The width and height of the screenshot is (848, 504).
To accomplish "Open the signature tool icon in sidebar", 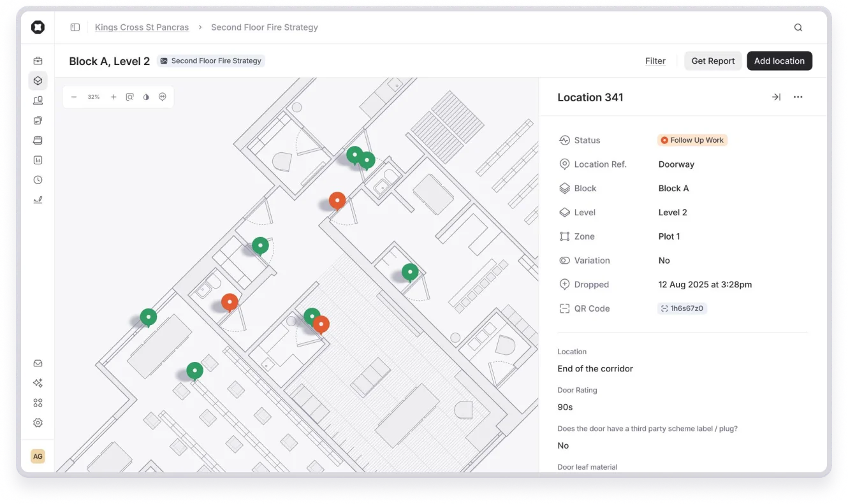I will 38,199.
